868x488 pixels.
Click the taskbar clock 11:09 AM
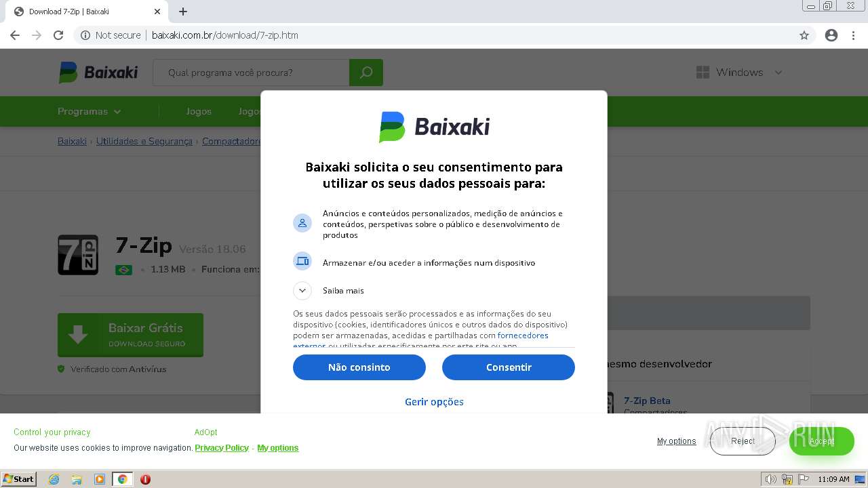point(833,479)
